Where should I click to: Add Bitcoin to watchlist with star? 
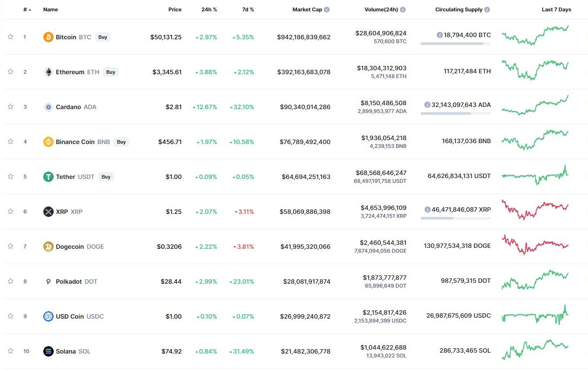pyautogui.click(x=10, y=37)
